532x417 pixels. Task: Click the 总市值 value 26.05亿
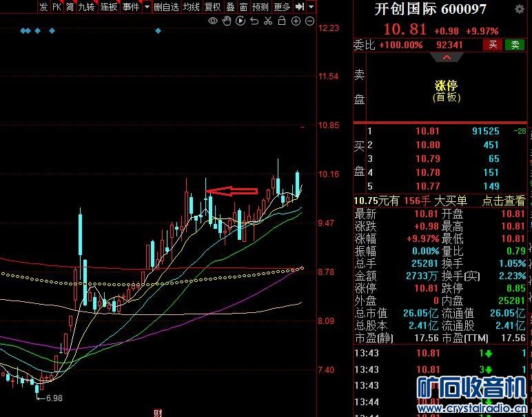pyautogui.click(x=421, y=313)
